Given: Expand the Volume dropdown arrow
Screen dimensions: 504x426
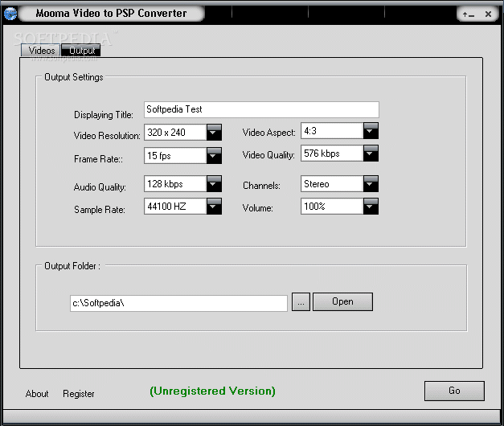Looking at the screenshot, I should (x=371, y=206).
